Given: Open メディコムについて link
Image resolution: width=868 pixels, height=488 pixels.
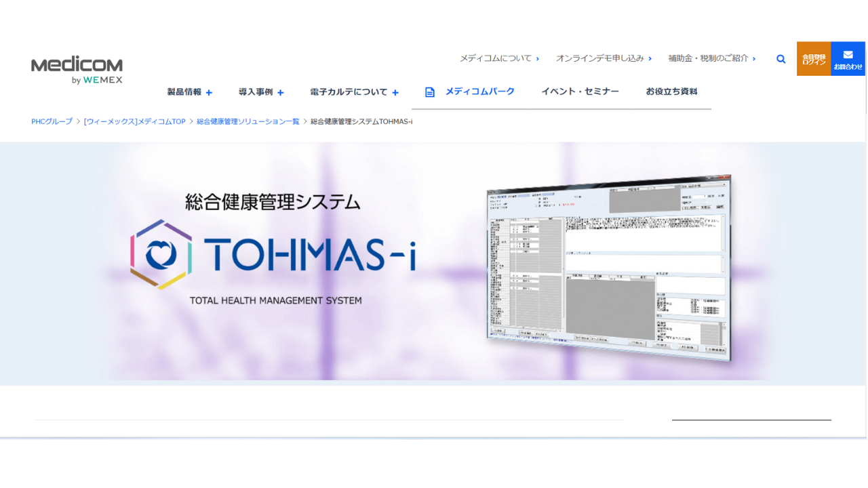Looking at the screenshot, I should point(499,58).
